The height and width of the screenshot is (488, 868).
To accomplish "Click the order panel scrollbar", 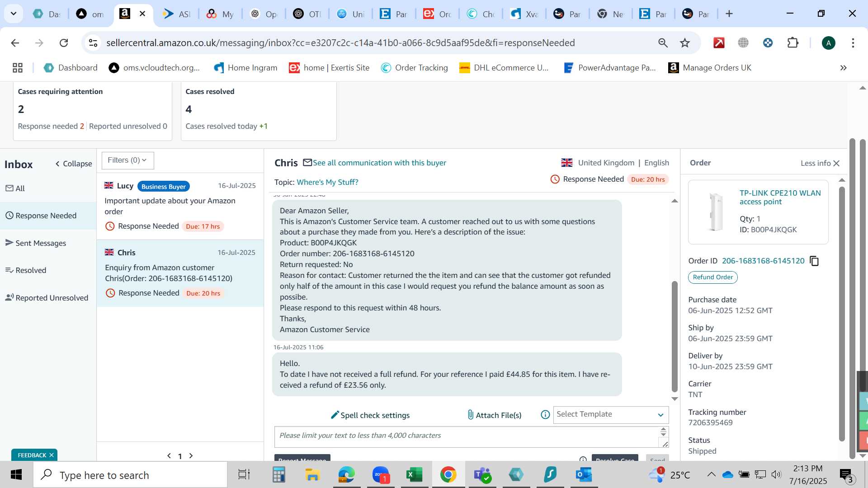I will pyautogui.click(x=841, y=314).
